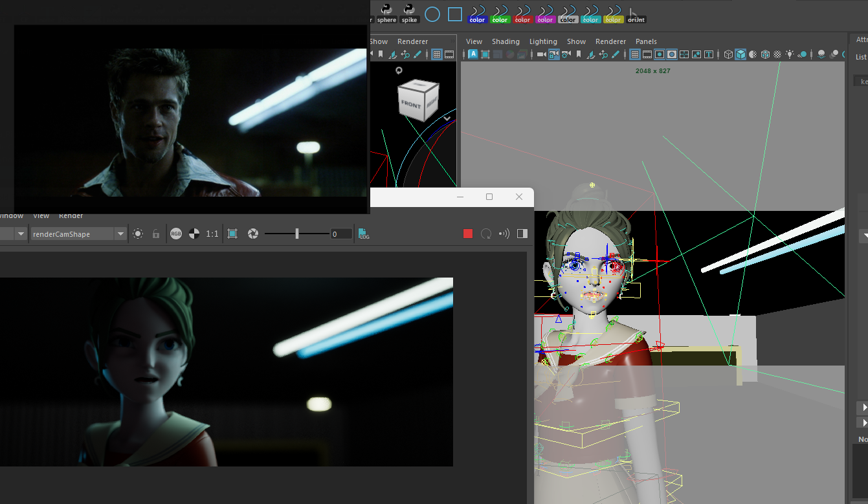Open Panels menu in right viewport panel

click(646, 41)
